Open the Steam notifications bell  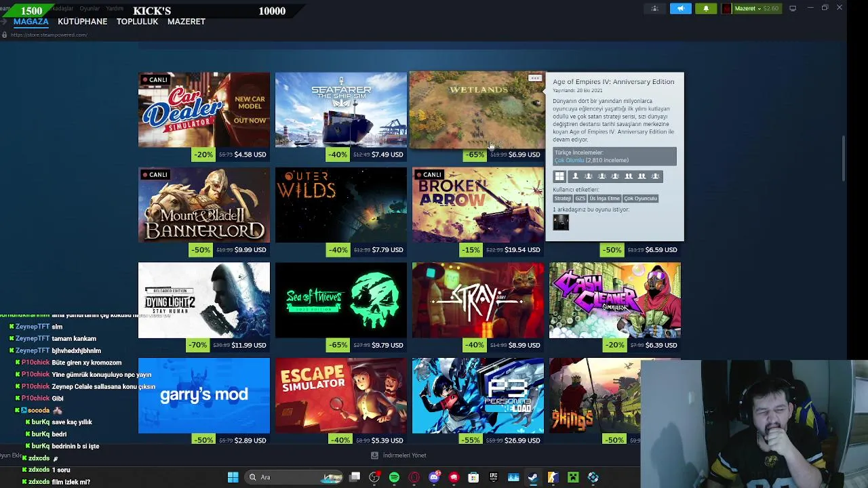(x=705, y=8)
